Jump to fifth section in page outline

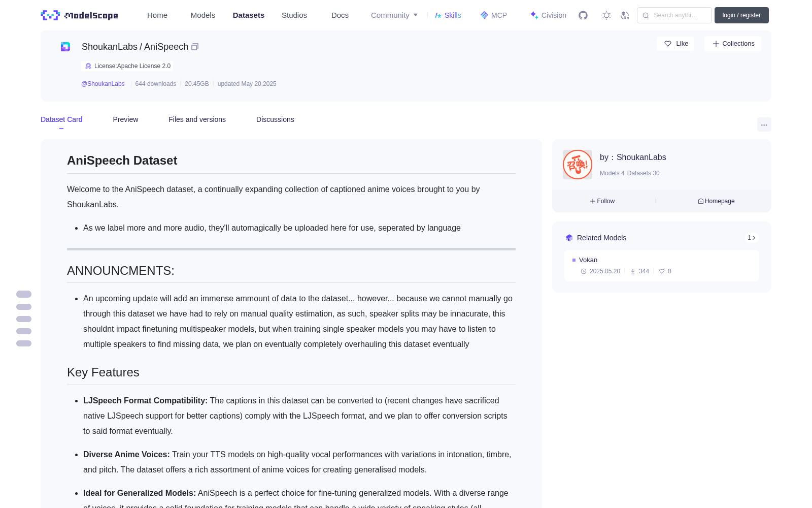click(x=24, y=343)
